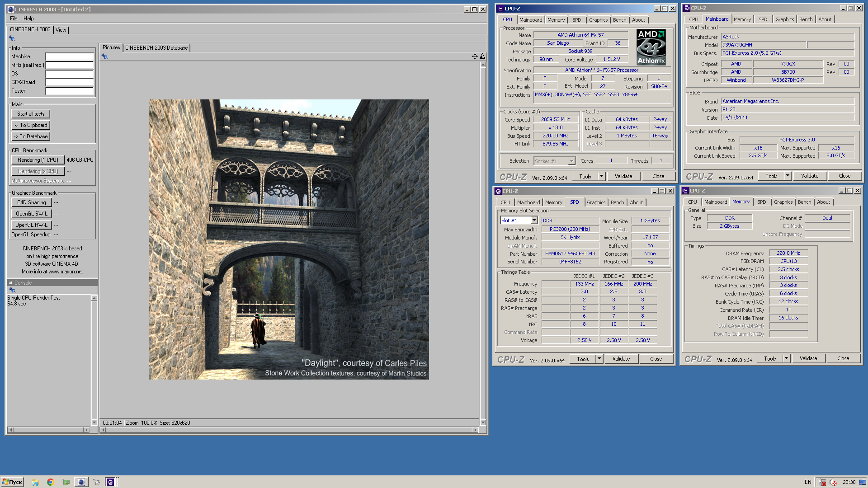Click the pin icon under the CINEBENCH 2003 tab
Screen dimensions: 868x488
(12, 38)
